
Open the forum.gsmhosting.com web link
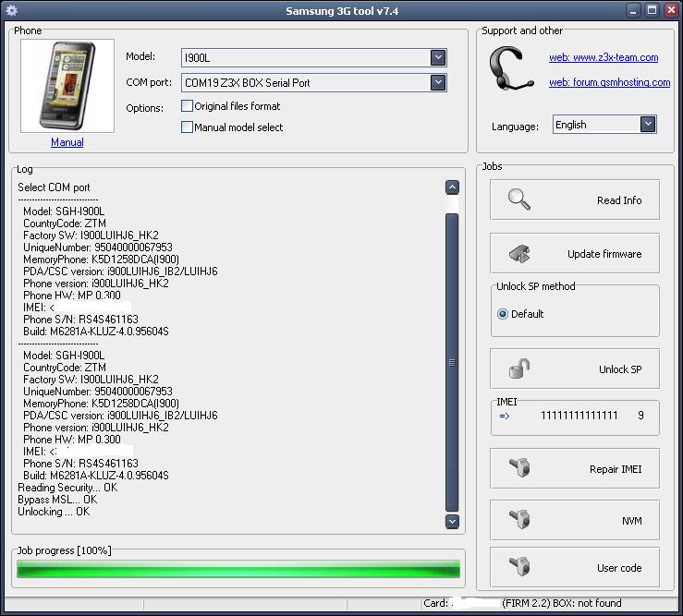coord(609,82)
